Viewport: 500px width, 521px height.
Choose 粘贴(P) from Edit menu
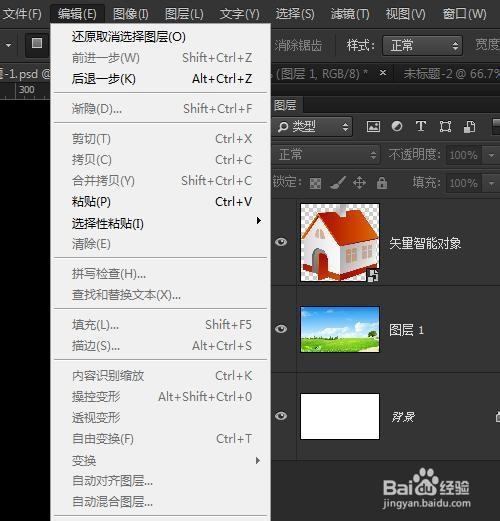coord(161,202)
